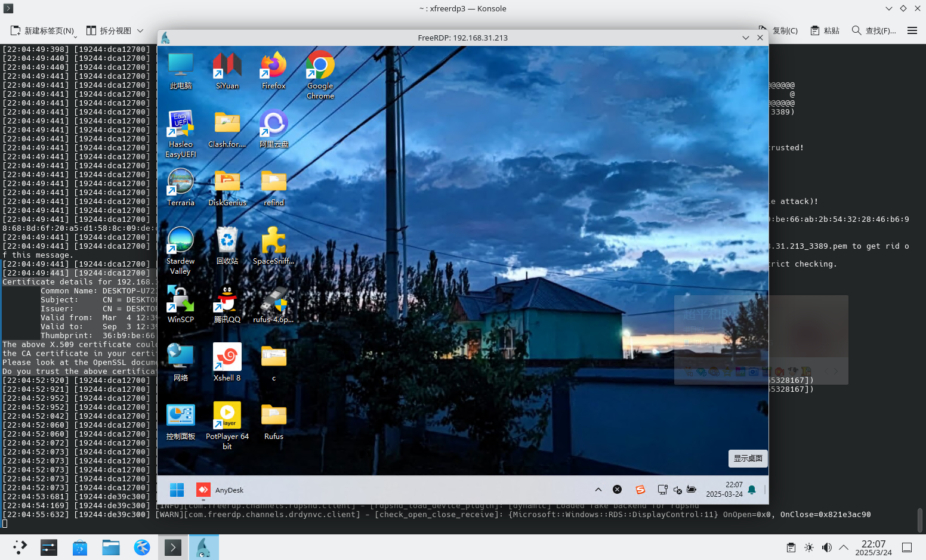This screenshot has width=926, height=560.
Task: Click 粘贴 in Konsole toolbar
Action: click(825, 30)
